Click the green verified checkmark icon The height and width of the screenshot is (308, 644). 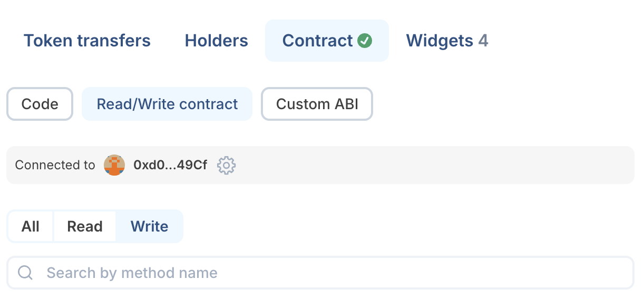coord(365,41)
